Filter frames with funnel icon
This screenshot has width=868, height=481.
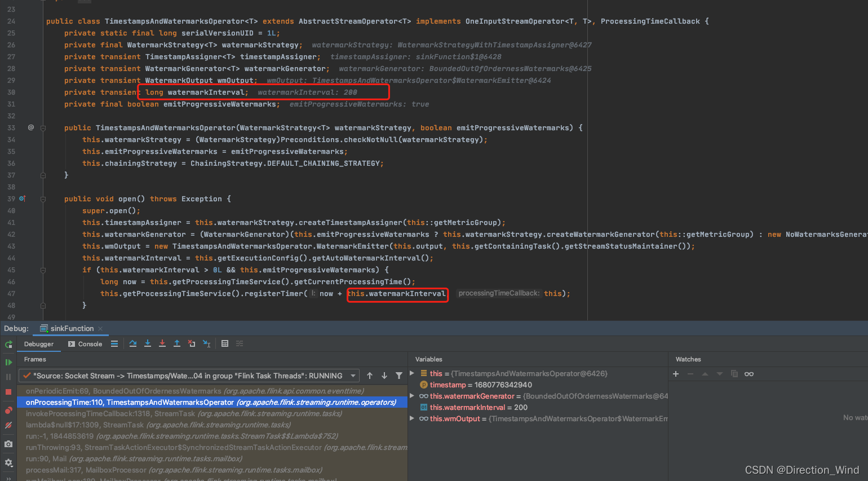point(399,376)
